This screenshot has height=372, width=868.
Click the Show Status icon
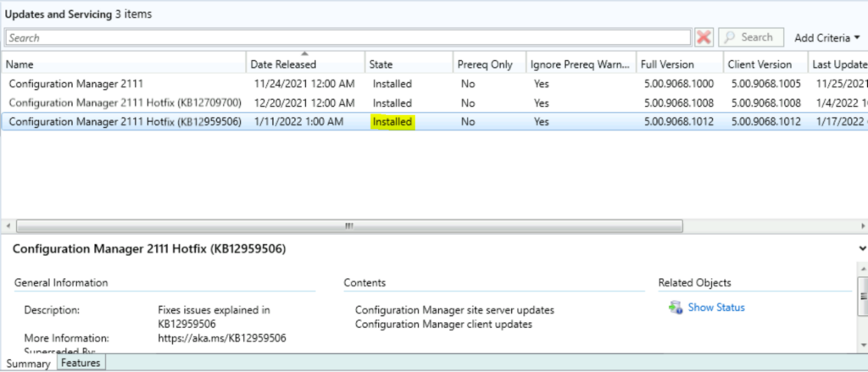676,308
